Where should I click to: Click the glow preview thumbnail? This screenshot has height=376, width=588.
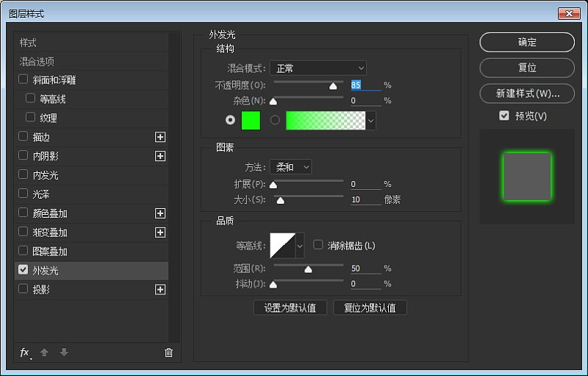pos(527,177)
